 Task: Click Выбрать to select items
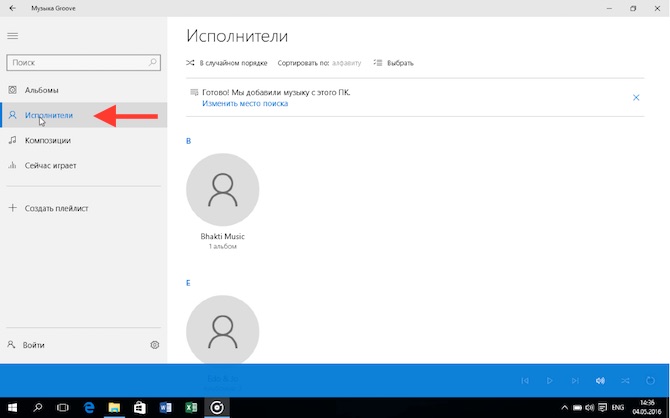(x=394, y=63)
